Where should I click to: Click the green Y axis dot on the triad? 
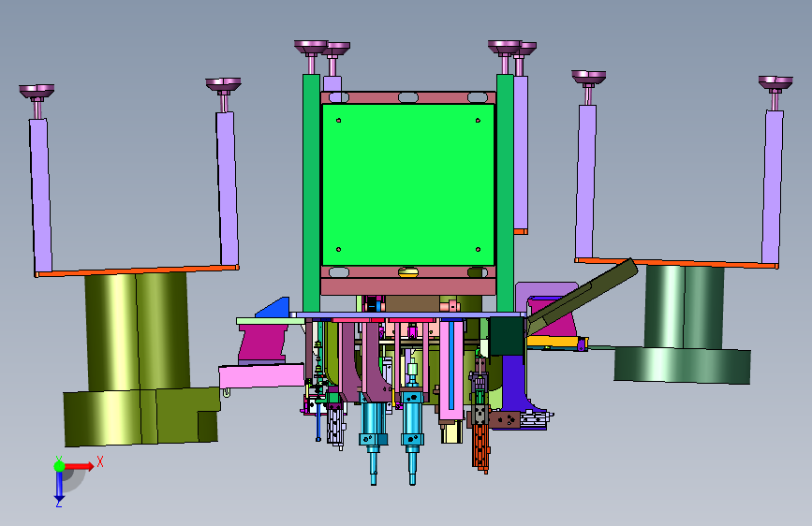point(59,466)
